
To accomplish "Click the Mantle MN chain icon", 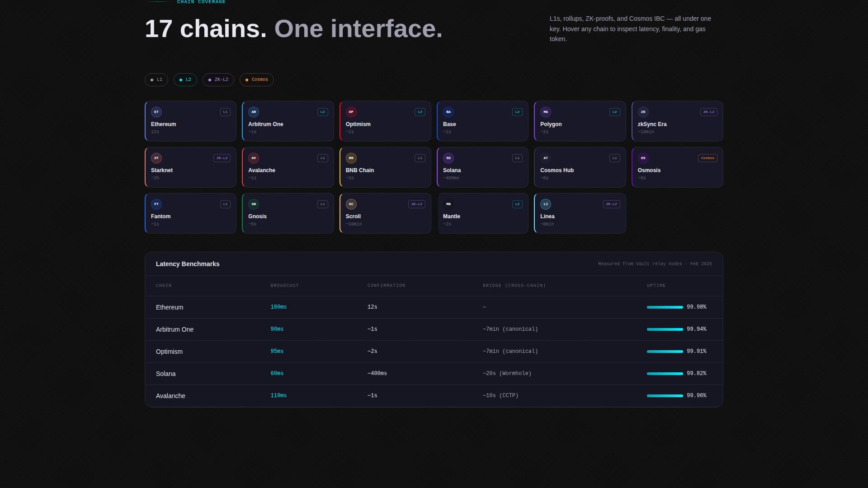I will (x=448, y=204).
